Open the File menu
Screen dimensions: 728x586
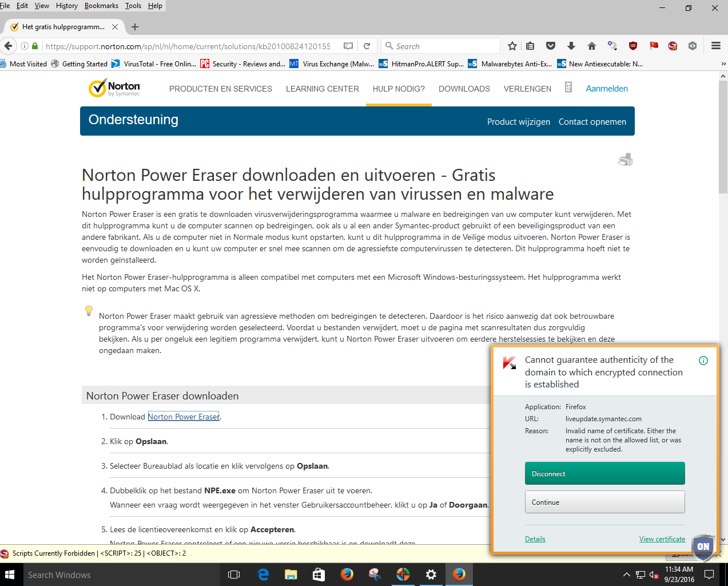pyautogui.click(x=5, y=6)
